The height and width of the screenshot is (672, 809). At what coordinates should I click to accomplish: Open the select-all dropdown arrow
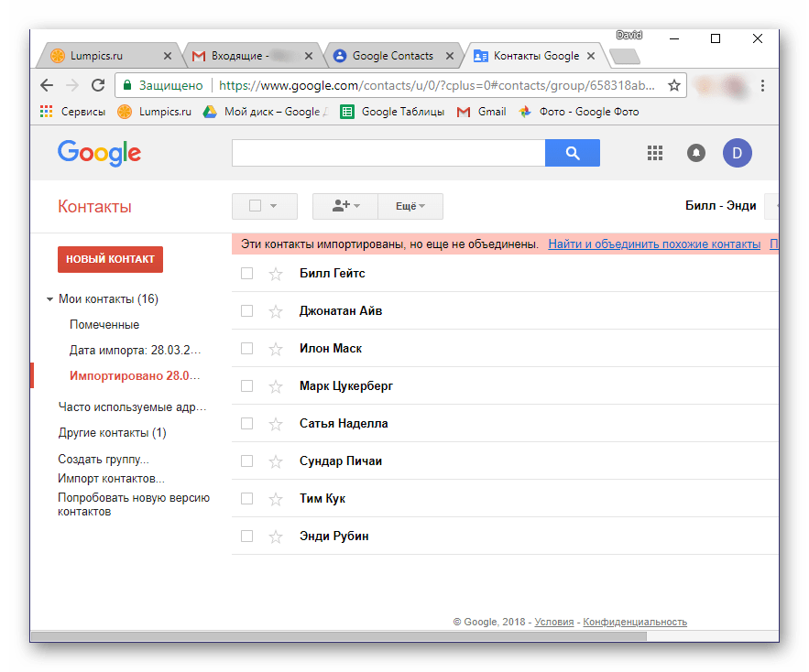[x=273, y=206]
